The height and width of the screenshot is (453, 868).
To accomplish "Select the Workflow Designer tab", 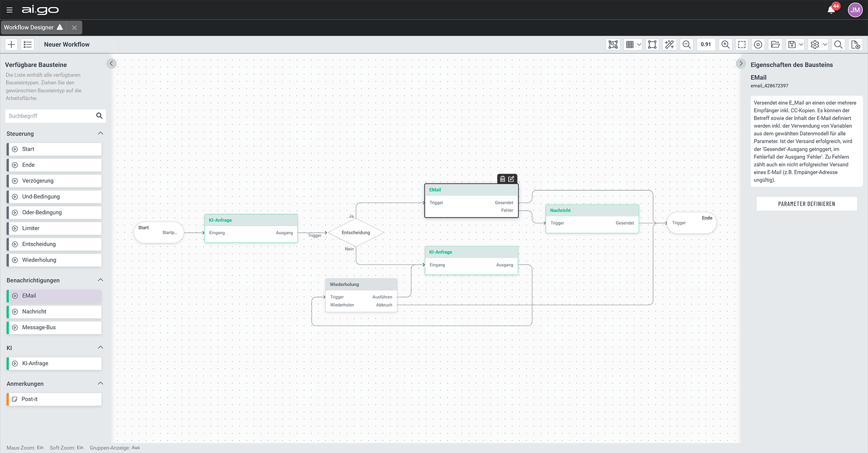I will pos(29,27).
